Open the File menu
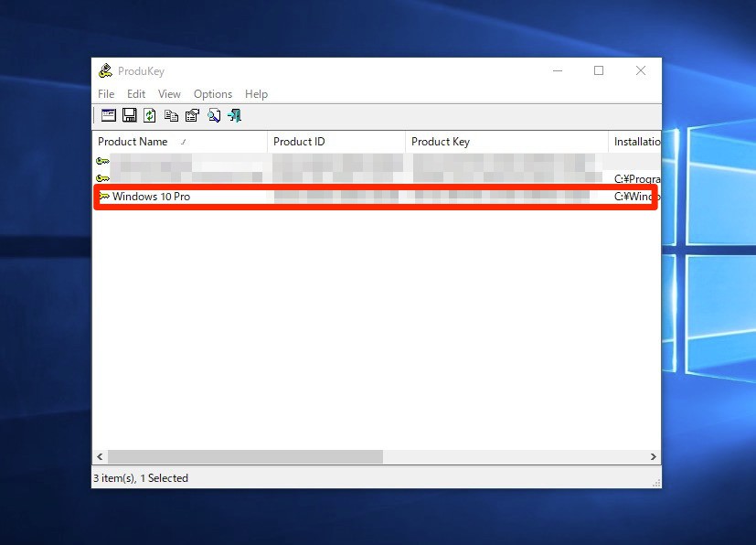The image size is (756, 545). pos(106,94)
